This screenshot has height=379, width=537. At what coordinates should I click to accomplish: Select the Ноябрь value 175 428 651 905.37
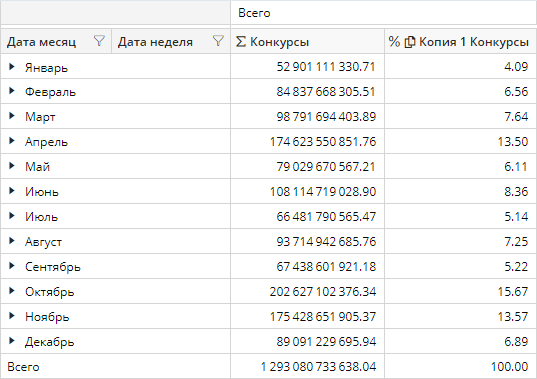pyautogui.click(x=323, y=316)
